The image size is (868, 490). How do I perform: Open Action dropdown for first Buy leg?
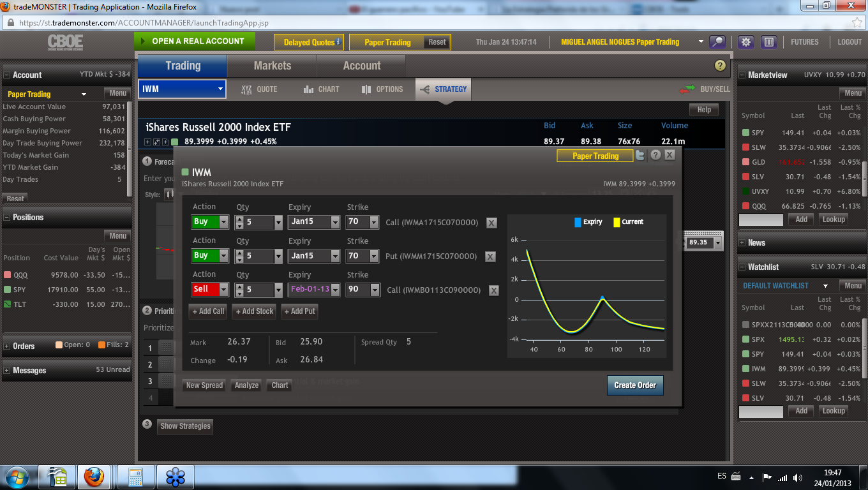(223, 222)
